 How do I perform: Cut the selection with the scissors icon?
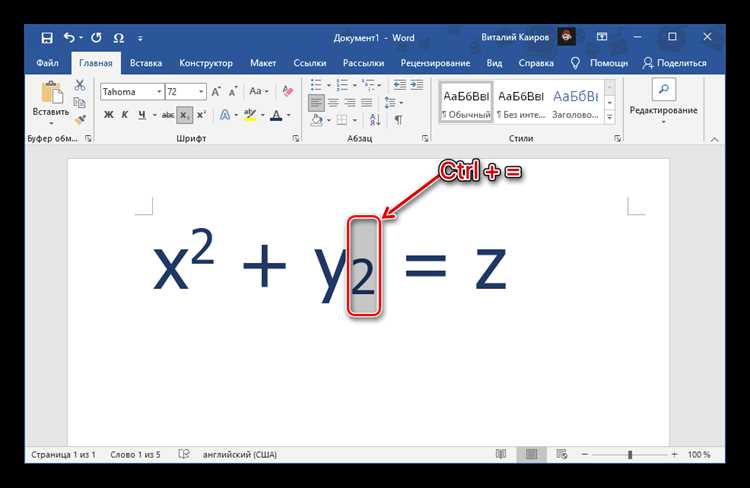click(80, 85)
